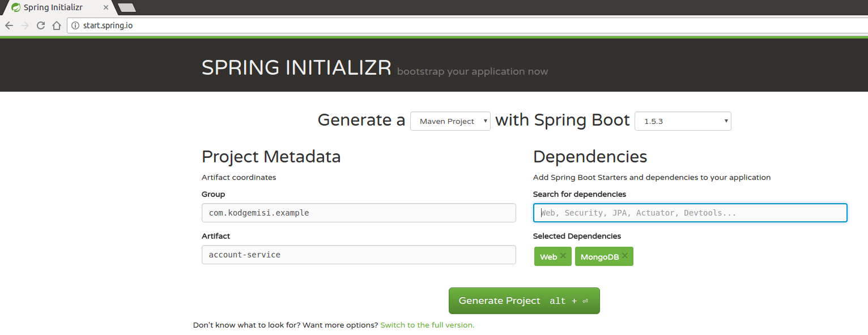The width and height of the screenshot is (868, 335).
Task: Go to the browser home page icon
Action: tap(56, 25)
